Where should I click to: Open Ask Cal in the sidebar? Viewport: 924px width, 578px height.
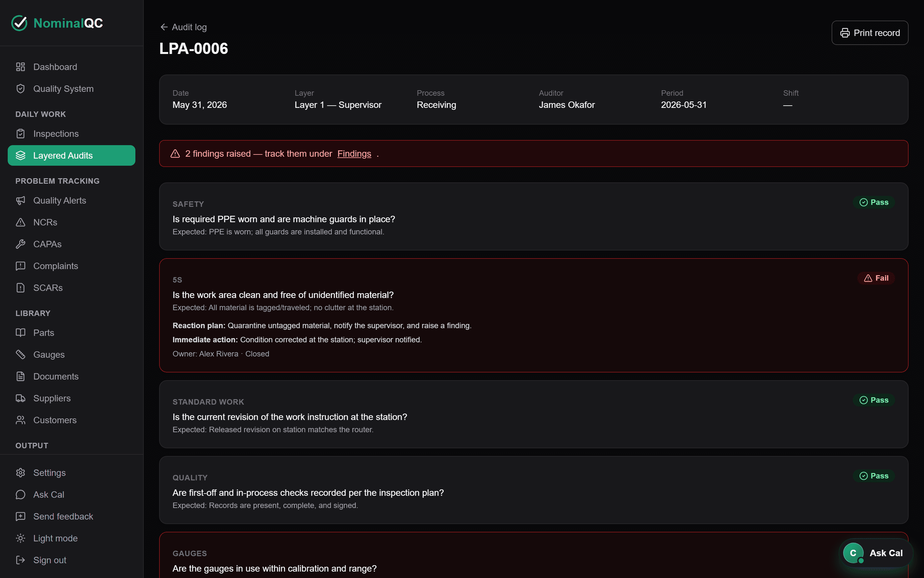(x=72, y=494)
